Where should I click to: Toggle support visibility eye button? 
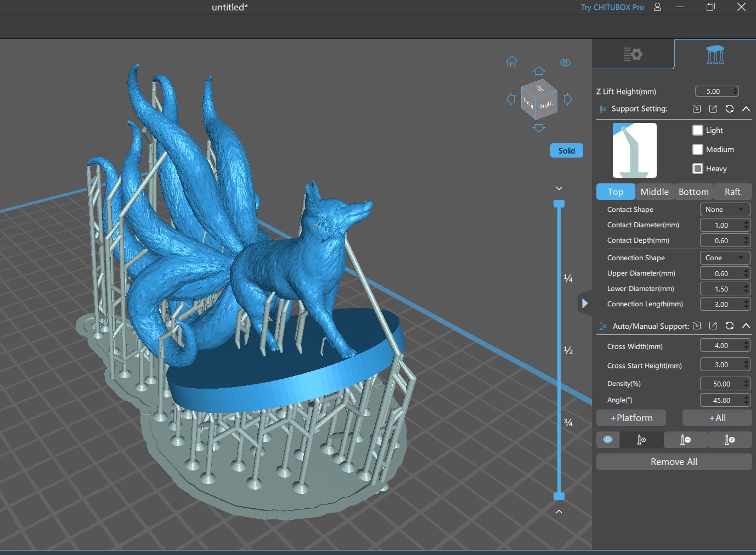tap(608, 440)
